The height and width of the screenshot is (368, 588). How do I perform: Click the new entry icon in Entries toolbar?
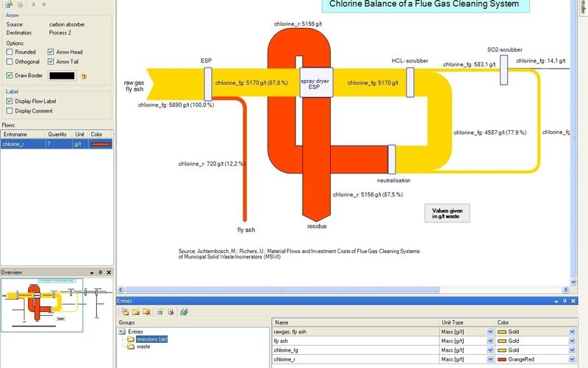point(160,311)
